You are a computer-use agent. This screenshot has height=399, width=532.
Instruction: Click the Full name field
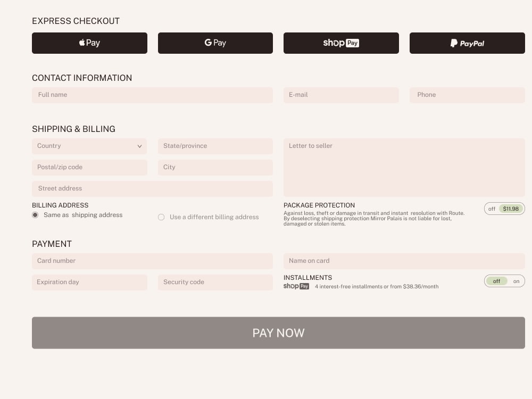(x=152, y=95)
